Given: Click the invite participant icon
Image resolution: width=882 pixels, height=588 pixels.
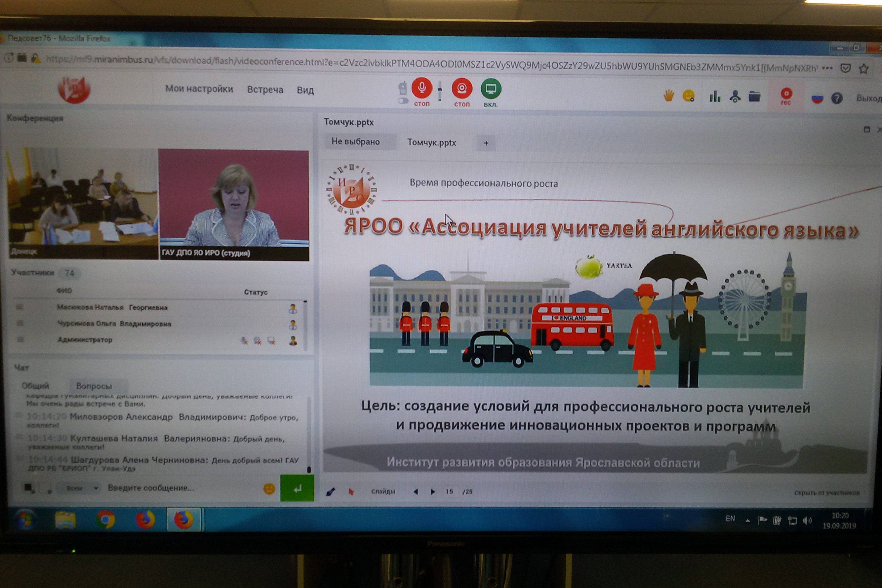Looking at the screenshot, I should (735, 97).
